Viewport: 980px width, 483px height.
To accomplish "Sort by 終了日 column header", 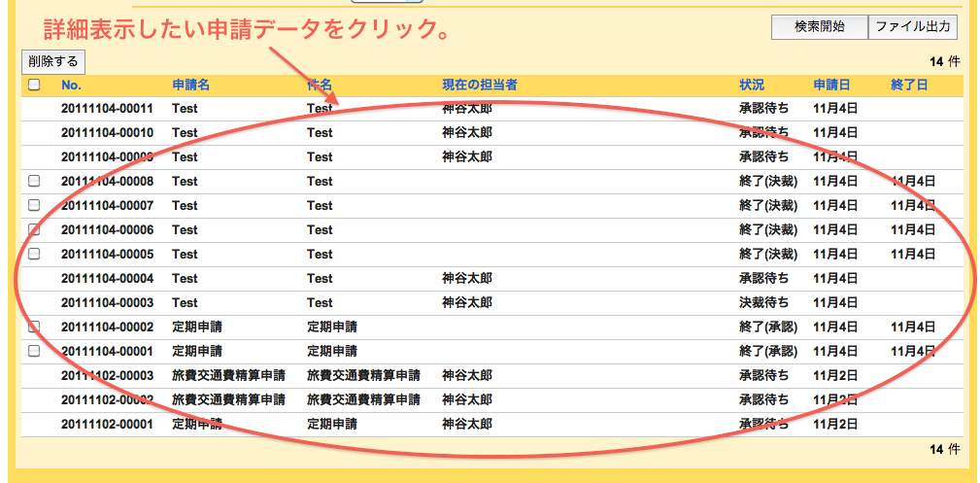I will [909, 86].
